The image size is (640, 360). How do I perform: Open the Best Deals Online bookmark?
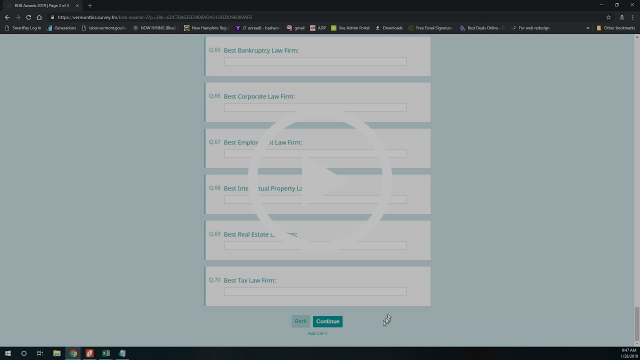(x=482, y=28)
